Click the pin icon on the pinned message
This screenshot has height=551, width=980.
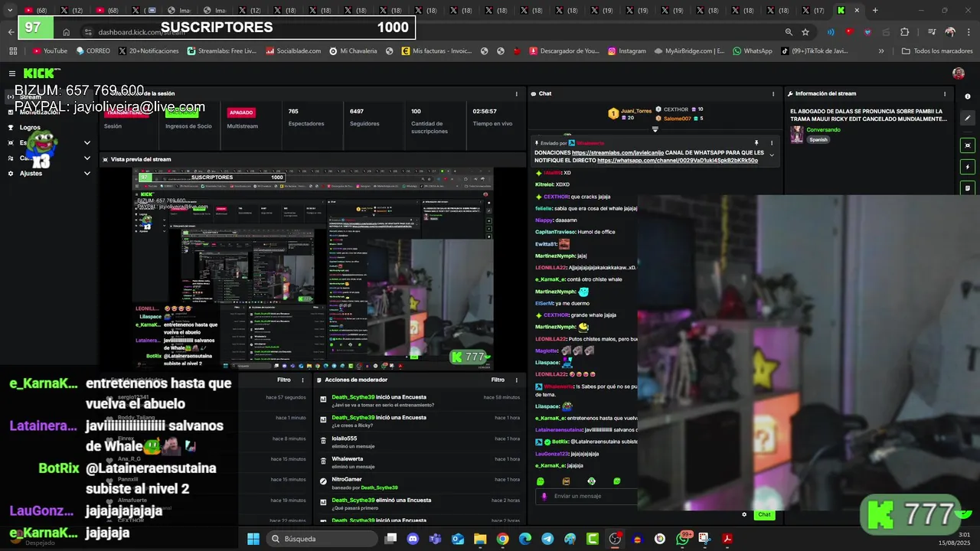[756, 143]
